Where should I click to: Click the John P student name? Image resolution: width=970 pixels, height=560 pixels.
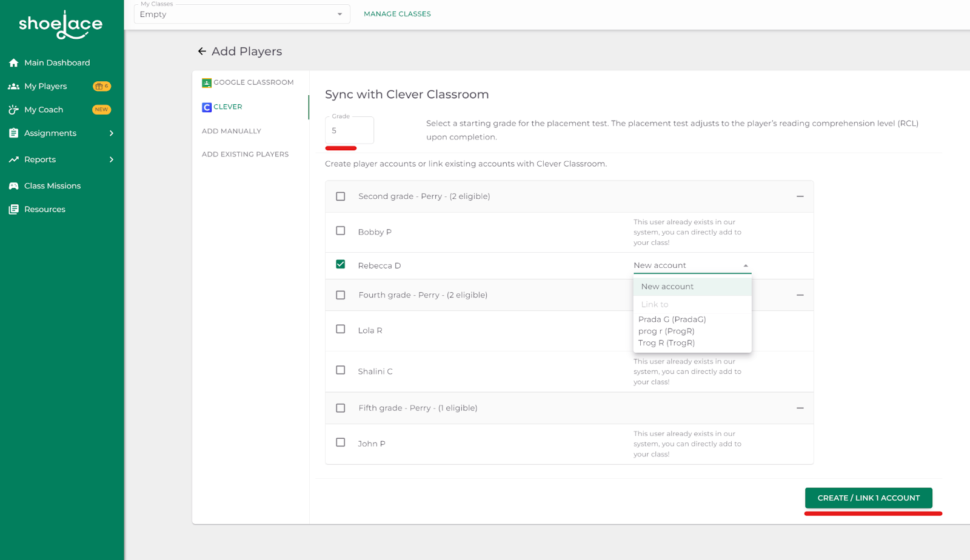[372, 444]
